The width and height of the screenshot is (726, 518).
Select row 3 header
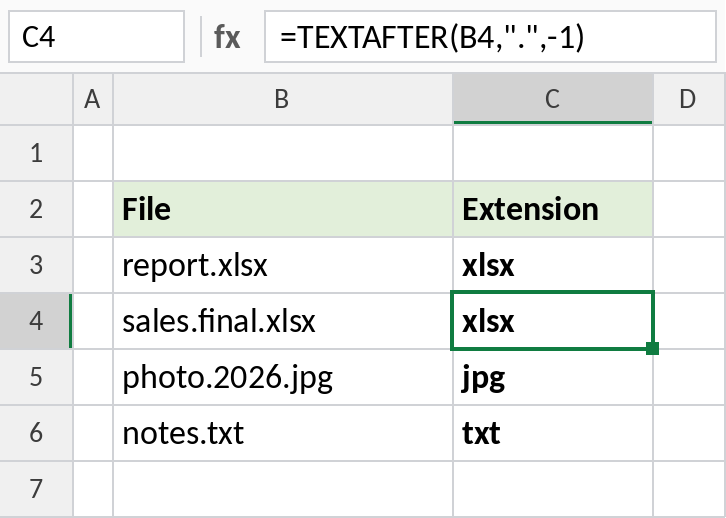click(x=36, y=265)
